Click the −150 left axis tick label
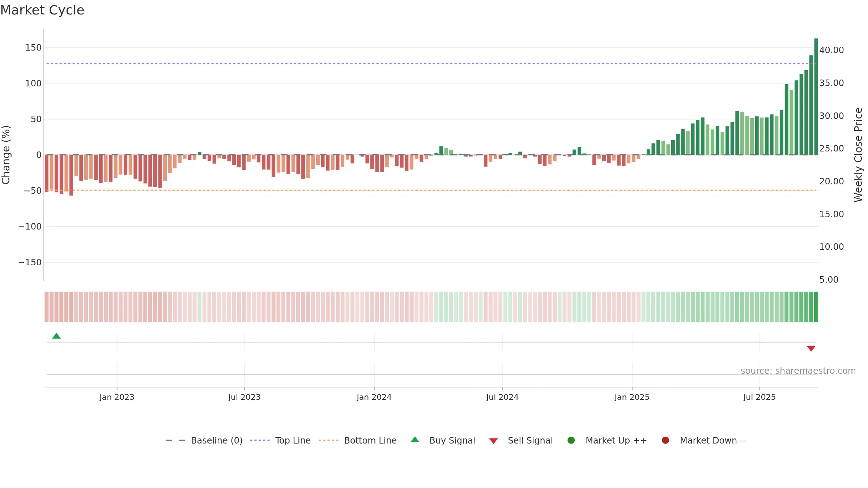Viewport: 868px width, 488px height. pyautogui.click(x=30, y=262)
